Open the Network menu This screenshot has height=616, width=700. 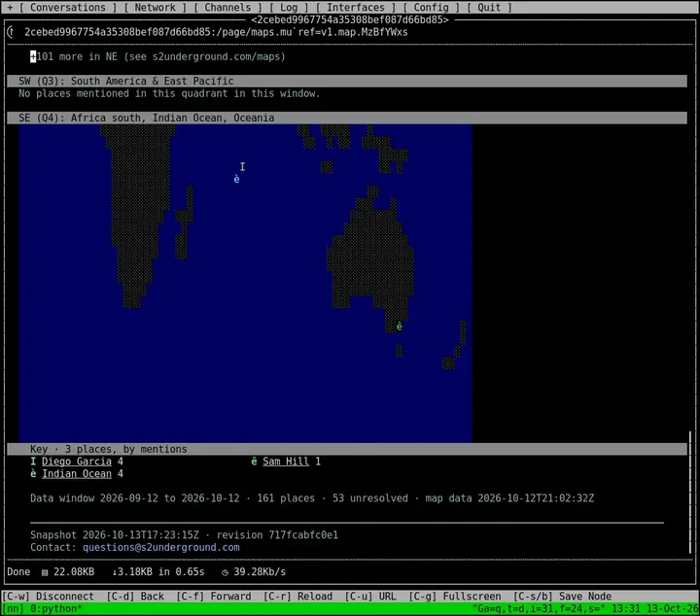coord(155,8)
